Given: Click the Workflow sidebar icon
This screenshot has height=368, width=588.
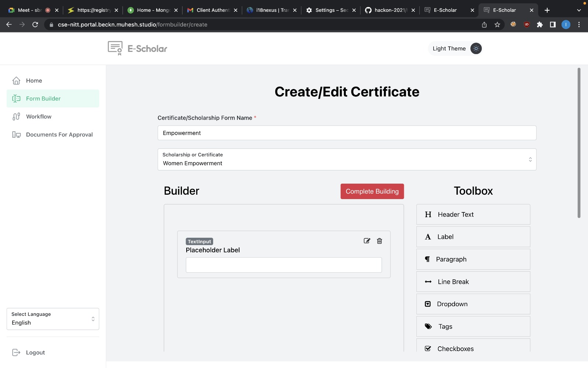Looking at the screenshot, I should (x=16, y=117).
